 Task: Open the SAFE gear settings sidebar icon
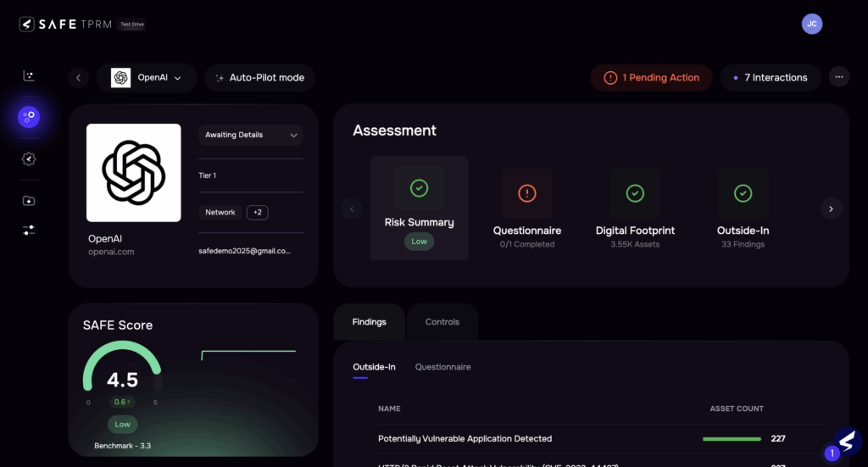(x=29, y=159)
